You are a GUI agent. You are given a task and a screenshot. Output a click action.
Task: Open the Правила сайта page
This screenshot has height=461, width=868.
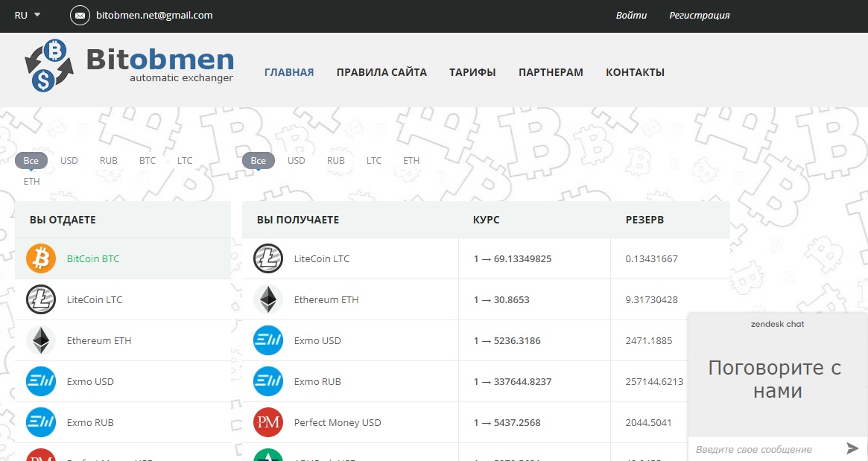click(x=381, y=72)
